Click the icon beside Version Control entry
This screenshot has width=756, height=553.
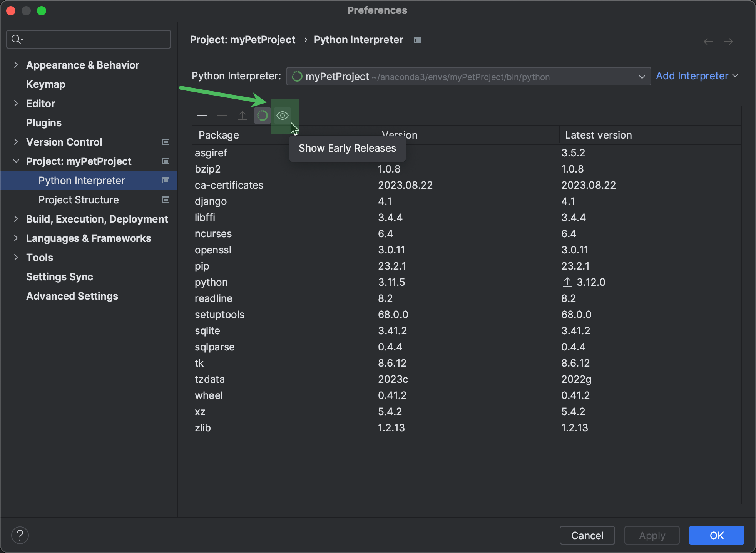point(166,142)
